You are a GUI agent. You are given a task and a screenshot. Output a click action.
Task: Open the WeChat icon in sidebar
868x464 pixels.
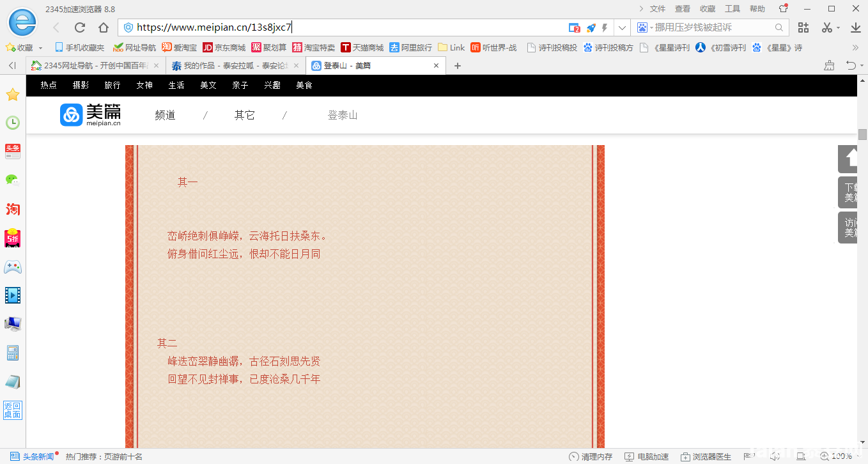pos(13,180)
